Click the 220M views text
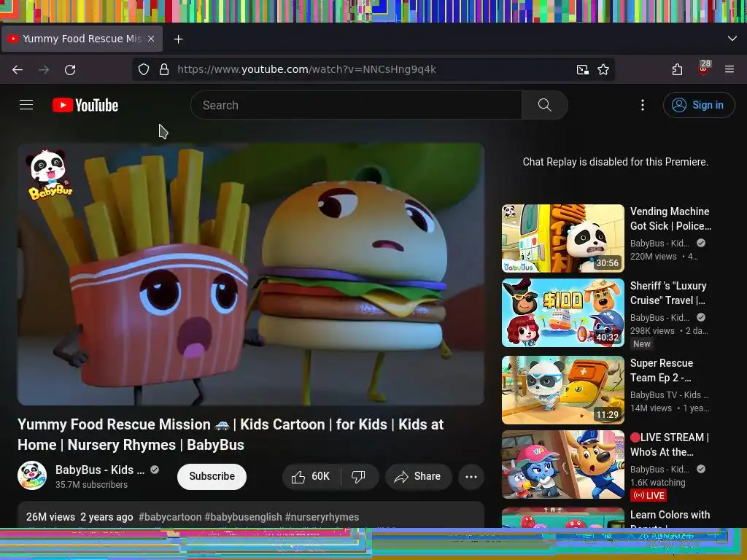The width and height of the screenshot is (747, 560). pyautogui.click(x=653, y=257)
